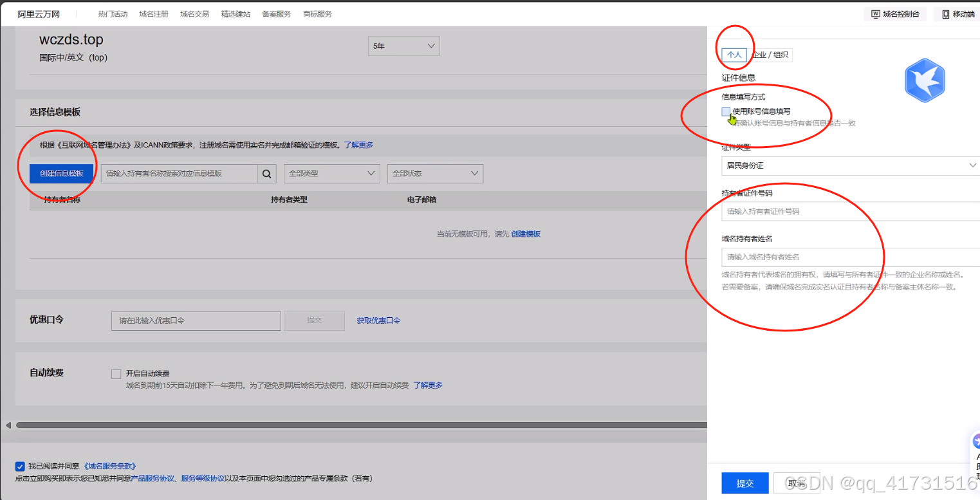Screen dimensions: 980x500
Task: Open the 域名交易 menu item
Action: 194,14
